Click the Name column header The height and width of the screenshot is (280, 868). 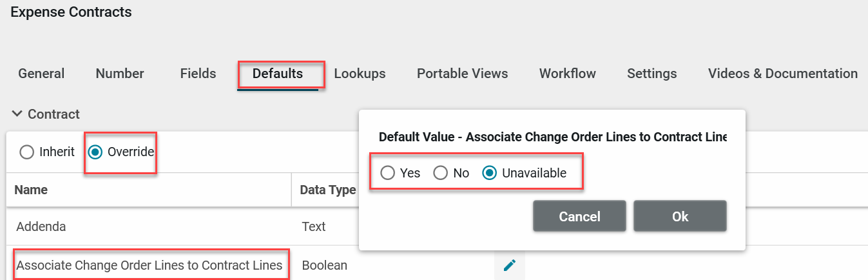pos(31,190)
